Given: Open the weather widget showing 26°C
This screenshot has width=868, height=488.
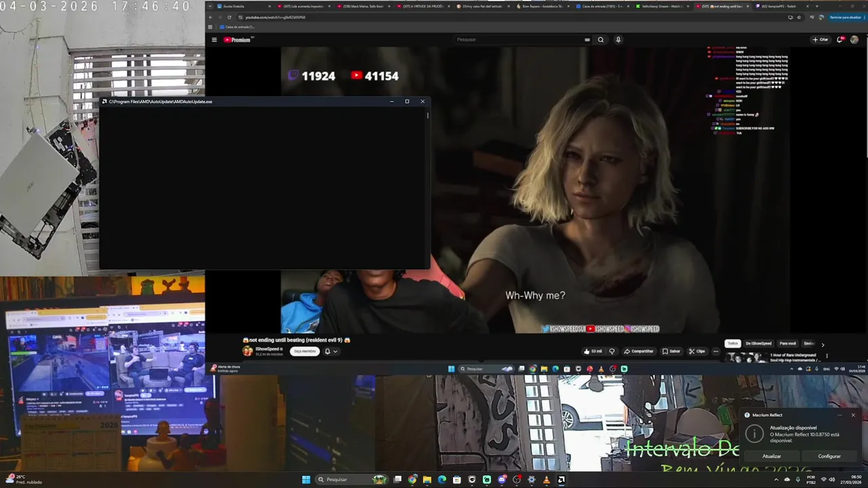Looking at the screenshot, I should (x=24, y=479).
